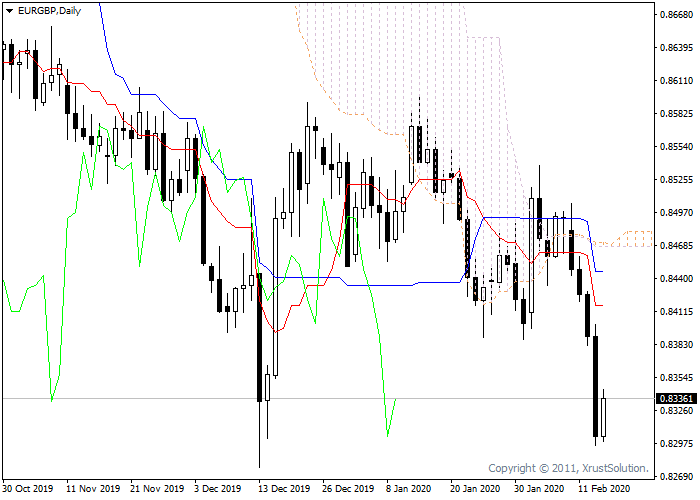Click the 0.84685 price axis label
Screen dimensions: 700x500
677,246
